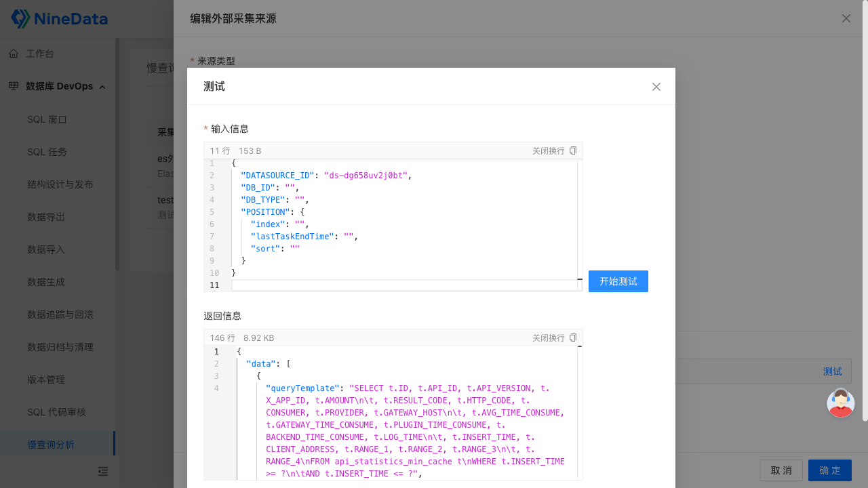The height and width of the screenshot is (488, 868).
Task: Copy the 输入信息 JSON with copy icon
Action: pos(573,150)
